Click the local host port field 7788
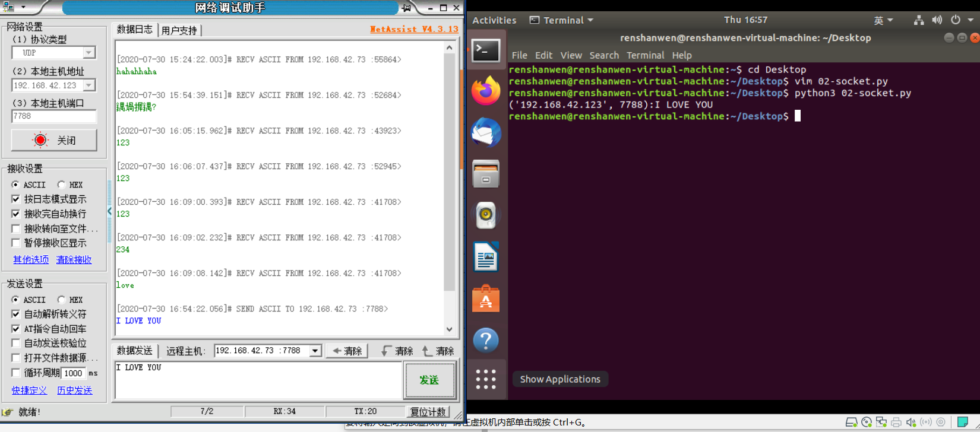The height and width of the screenshot is (432, 980). 53,116
